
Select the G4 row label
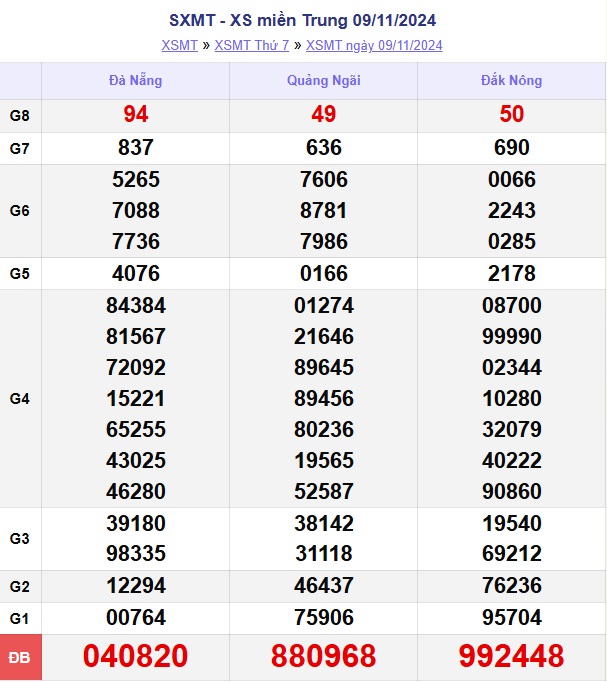pyautogui.click(x=20, y=399)
